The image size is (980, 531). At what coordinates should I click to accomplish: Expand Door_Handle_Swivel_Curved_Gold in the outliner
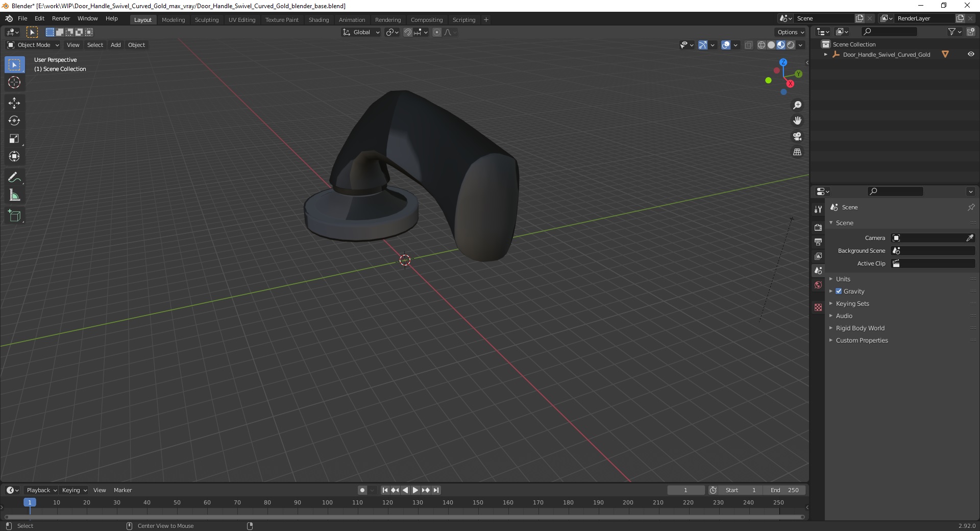click(x=825, y=54)
